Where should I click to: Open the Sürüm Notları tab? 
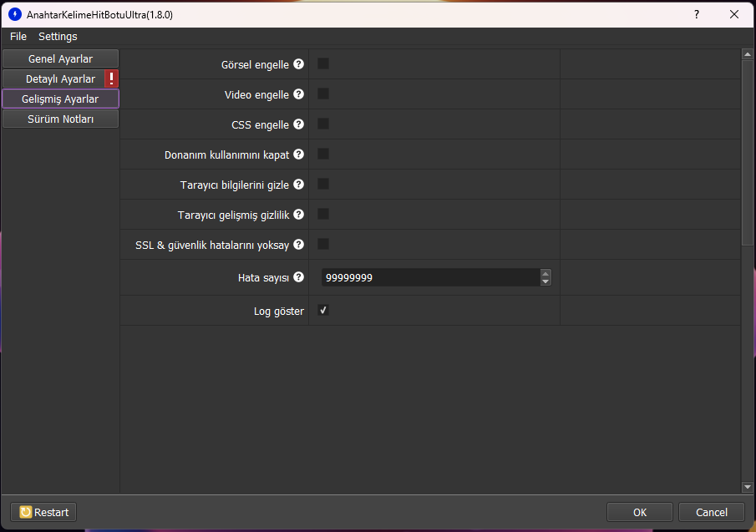(60, 119)
